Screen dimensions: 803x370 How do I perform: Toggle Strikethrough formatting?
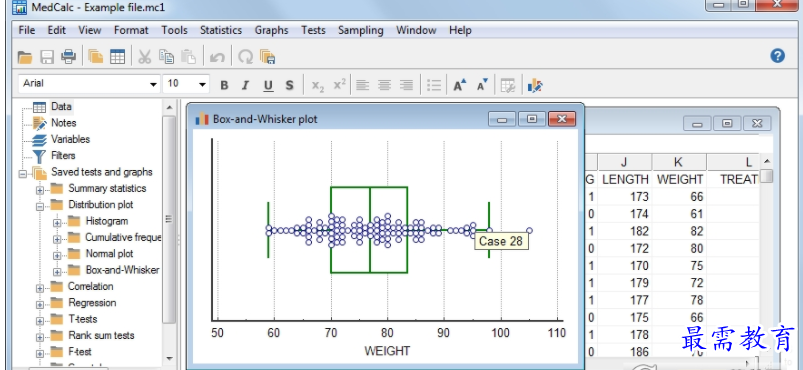(x=289, y=86)
